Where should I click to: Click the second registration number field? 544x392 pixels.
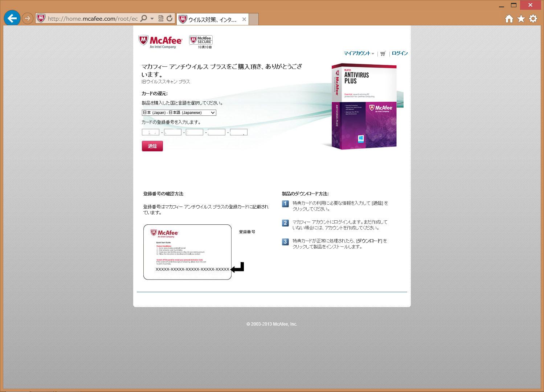pyautogui.click(x=173, y=132)
